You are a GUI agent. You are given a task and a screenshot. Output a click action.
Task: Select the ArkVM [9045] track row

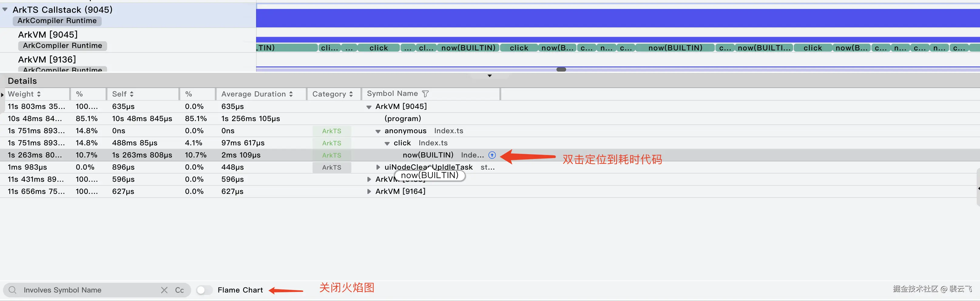coord(128,40)
